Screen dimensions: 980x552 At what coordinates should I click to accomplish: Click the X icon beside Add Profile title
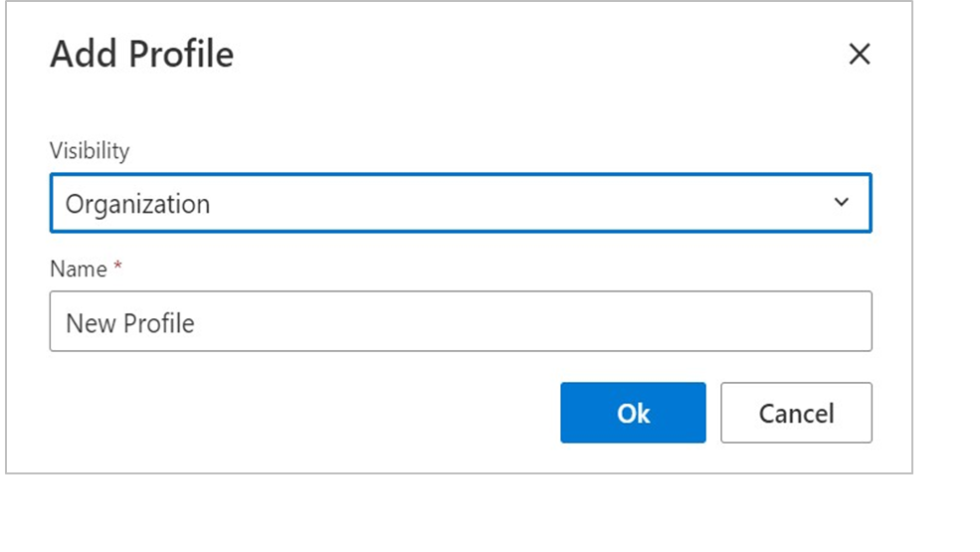[x=860, y=54]
